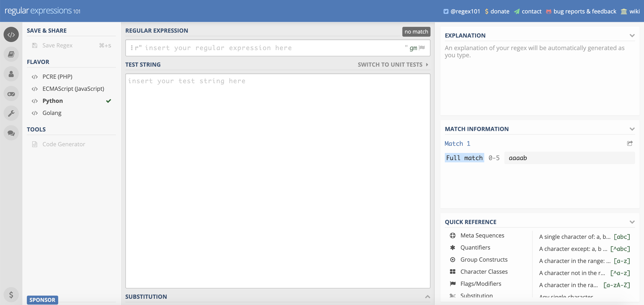Click the user profile sidebar icon

[x=11, y=74]
